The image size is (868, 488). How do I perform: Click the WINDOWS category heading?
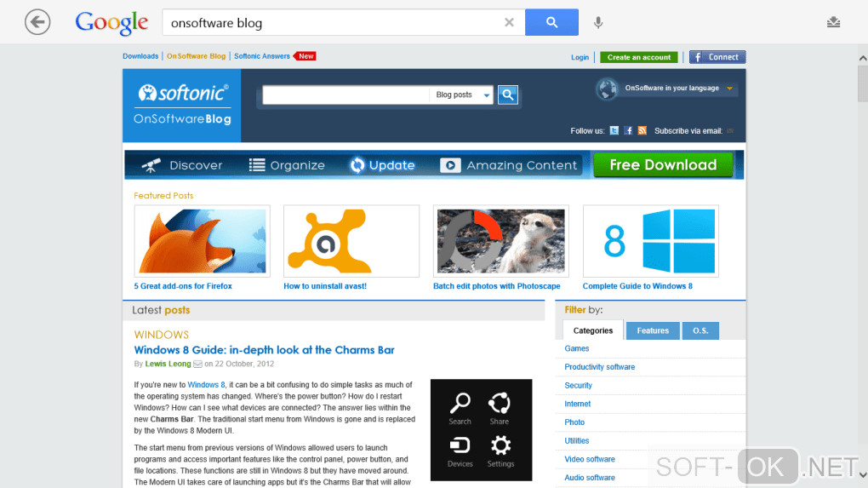point(161,335)
